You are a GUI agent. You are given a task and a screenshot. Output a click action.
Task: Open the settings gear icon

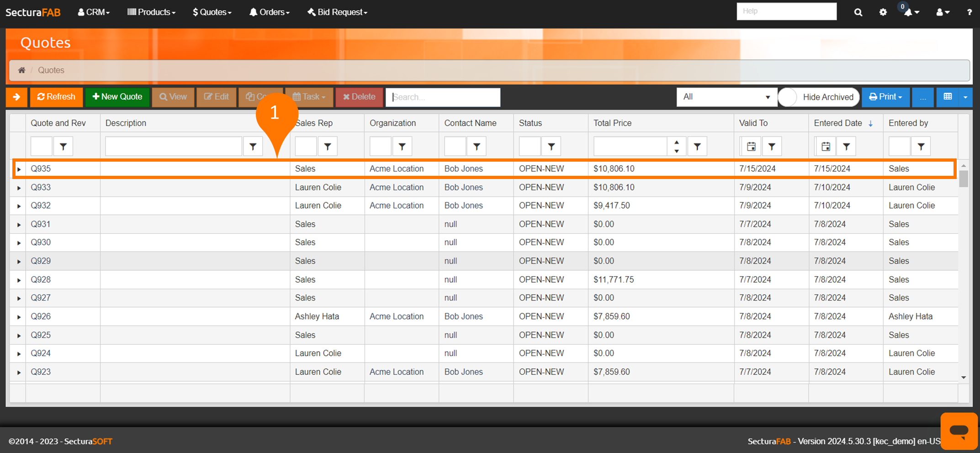[883, 12]
